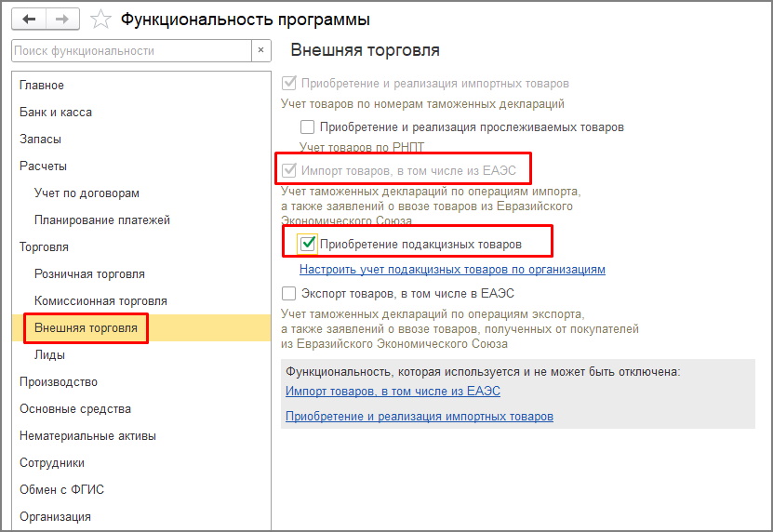Open Лиды subsection

[141, 354]
